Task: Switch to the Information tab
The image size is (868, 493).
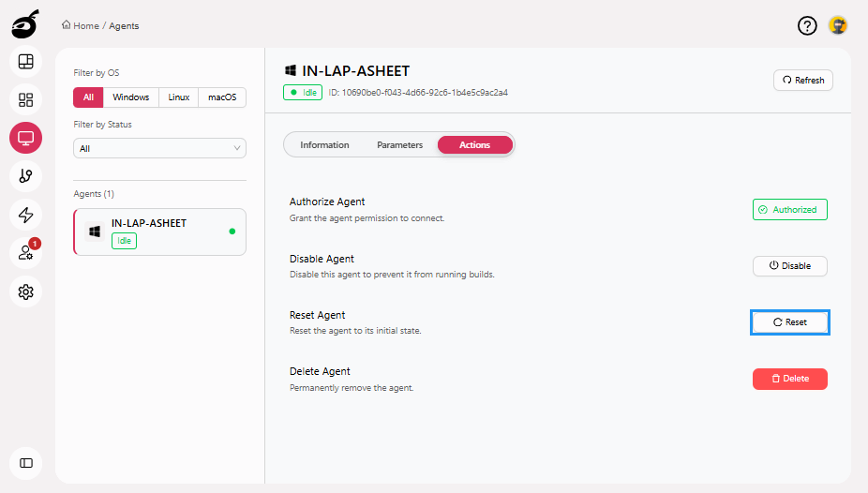Action: (324, 145)
